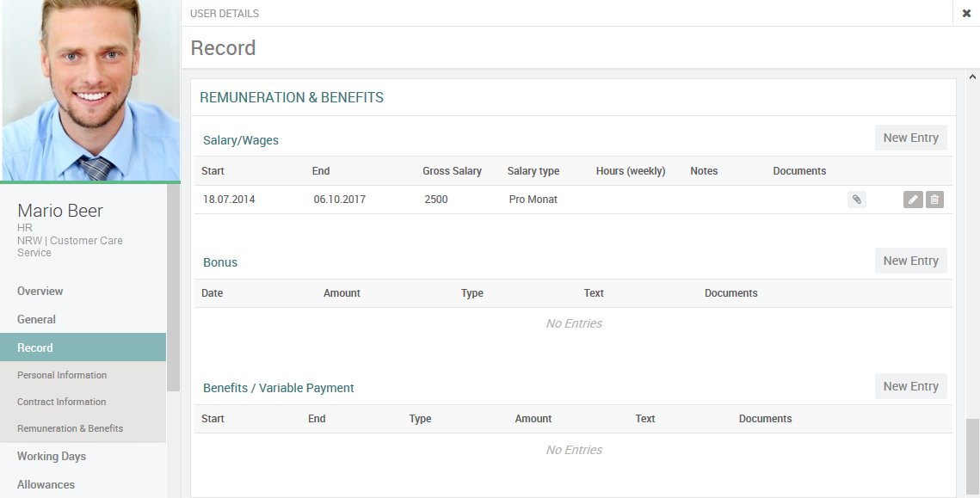The image size is (980, 498).
Task: Open the Overview section in sidebar
Action: click(x=40, y=291)
